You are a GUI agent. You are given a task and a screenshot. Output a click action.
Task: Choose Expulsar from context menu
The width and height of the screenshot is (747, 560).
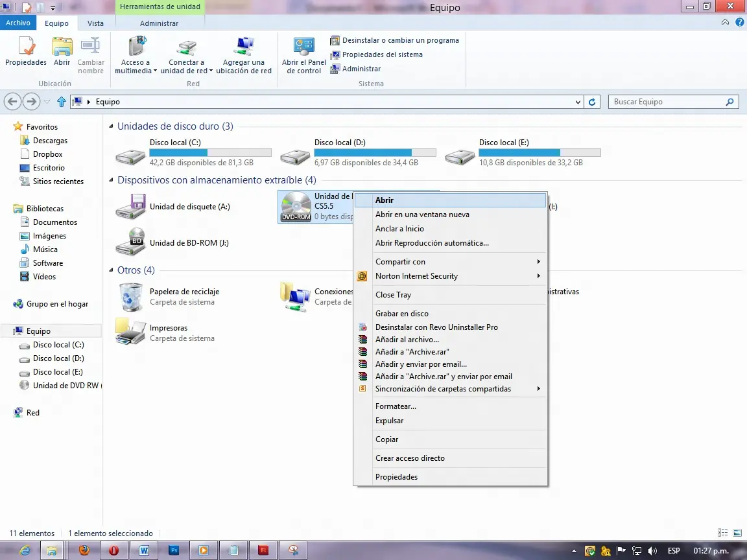(x=450, y=421)
